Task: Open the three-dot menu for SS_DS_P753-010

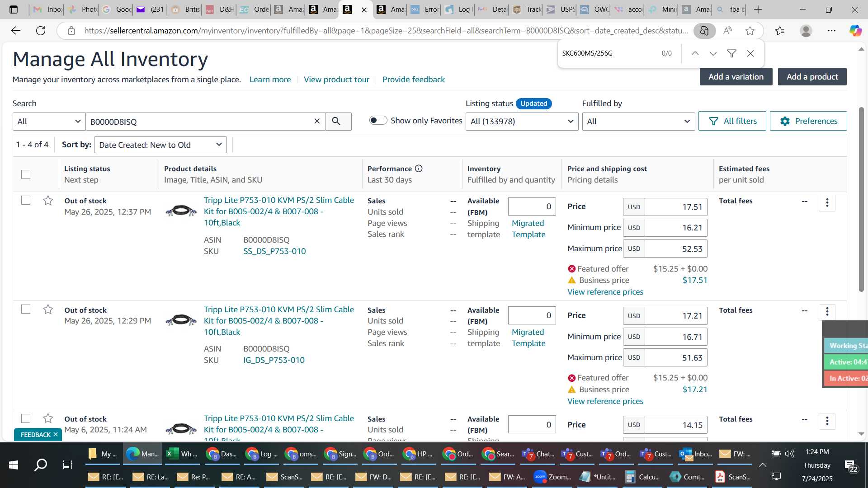Action: [x=827, y=203]
